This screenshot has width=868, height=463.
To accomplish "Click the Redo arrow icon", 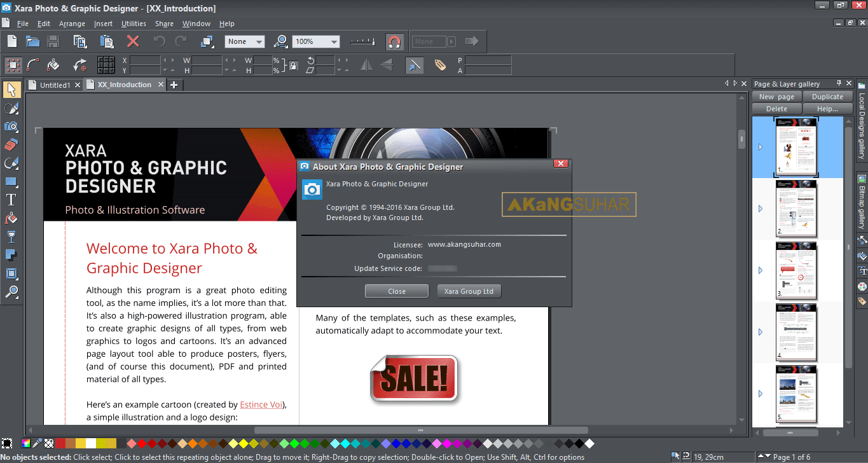I will (x=181, y=41).
